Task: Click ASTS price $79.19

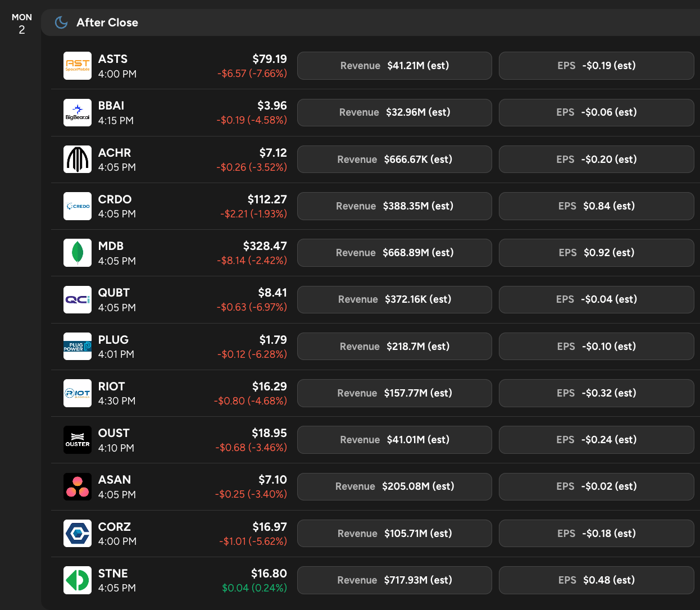Action: tap(270, 59)
